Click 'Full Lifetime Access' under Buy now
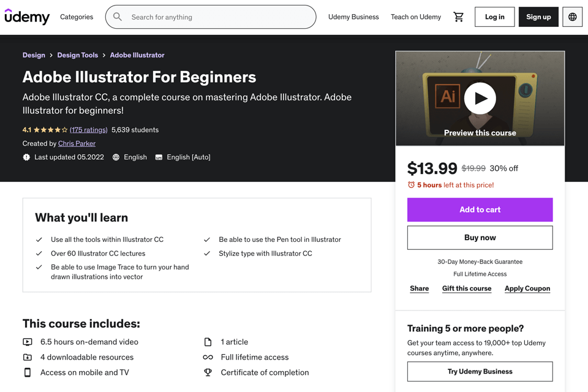Screen dimensions: 588x392 480,274
